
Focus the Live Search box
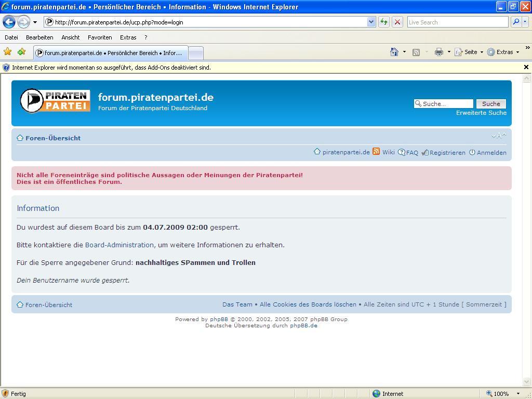coord(457,22)
